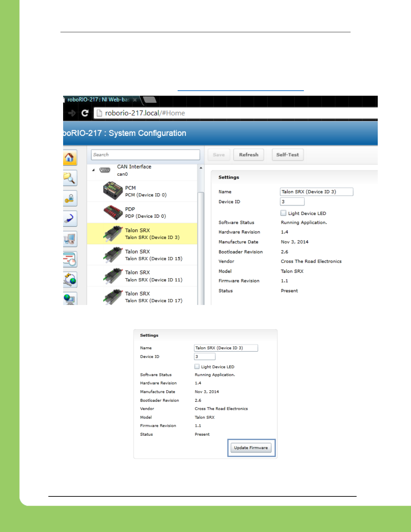
Task: Click the CAN Interface connector icon
Action: pyautogui.click(x=105, y=170)
